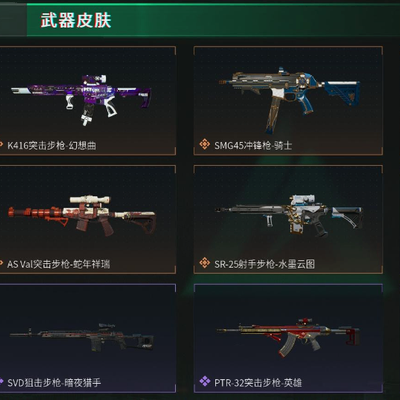Click the dark SVD sniper rifle image
Viewport: 400px width, 400px height.
pyautogui.click(x=82, y=337)
